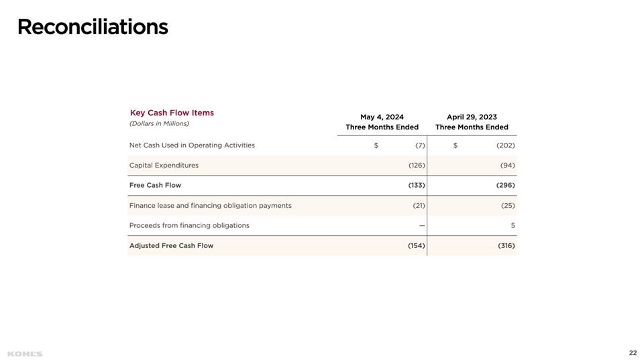Select the (133) free cash flow value

point(417,185)
